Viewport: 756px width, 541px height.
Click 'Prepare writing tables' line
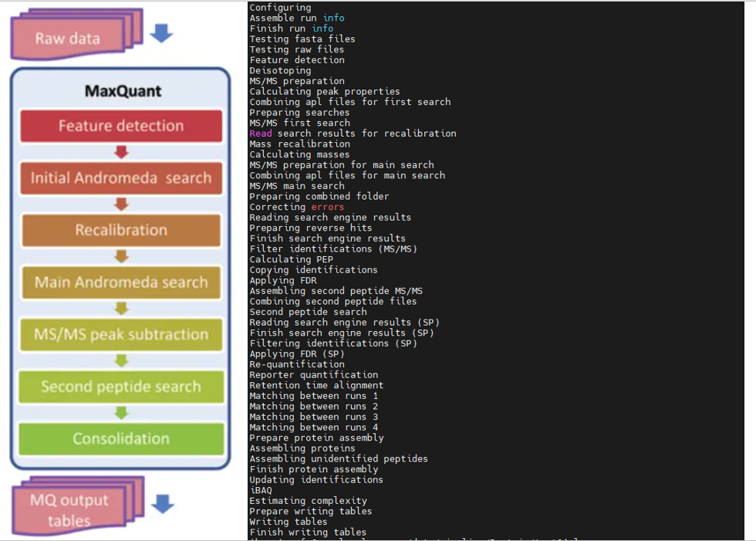click(x=310, y=511)
